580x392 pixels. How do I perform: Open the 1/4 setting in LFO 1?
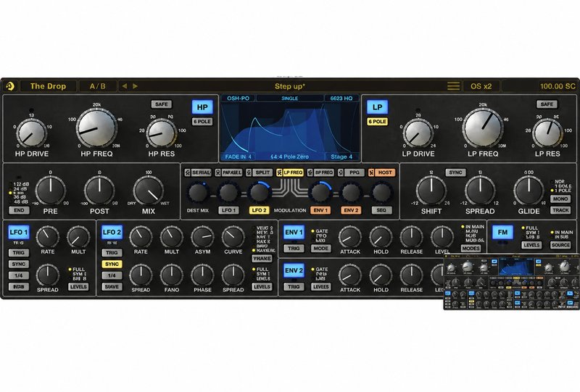click(x=19, y=275)
